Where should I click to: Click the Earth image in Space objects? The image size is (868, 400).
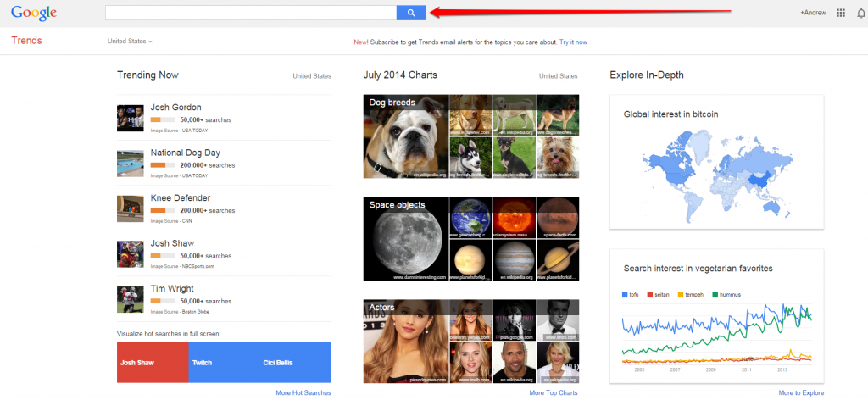point(470,218)
